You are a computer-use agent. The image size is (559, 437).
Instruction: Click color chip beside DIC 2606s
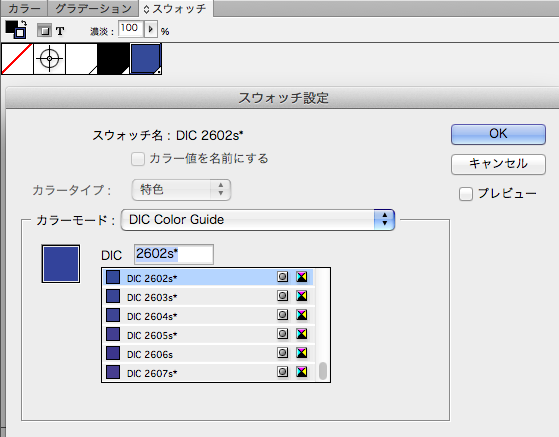113,353
